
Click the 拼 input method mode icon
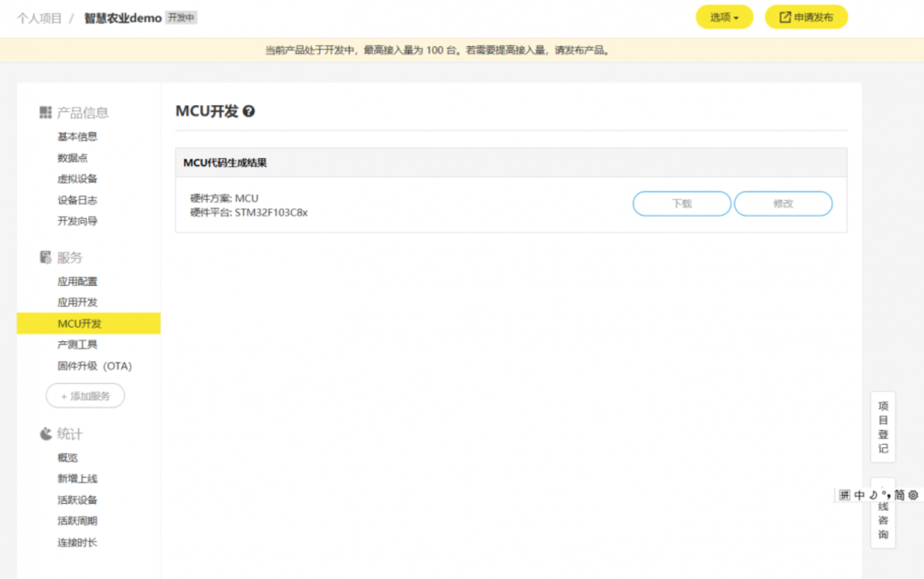(x=844, y=494)
